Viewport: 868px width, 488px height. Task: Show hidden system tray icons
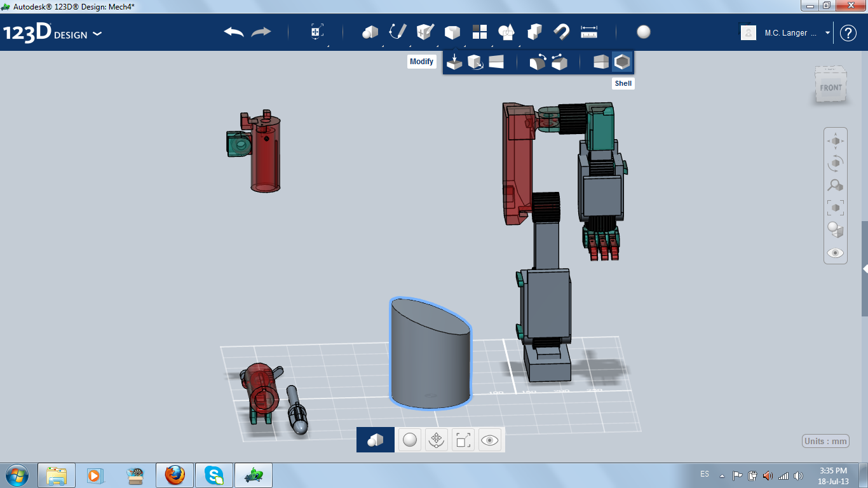point(722,475)
